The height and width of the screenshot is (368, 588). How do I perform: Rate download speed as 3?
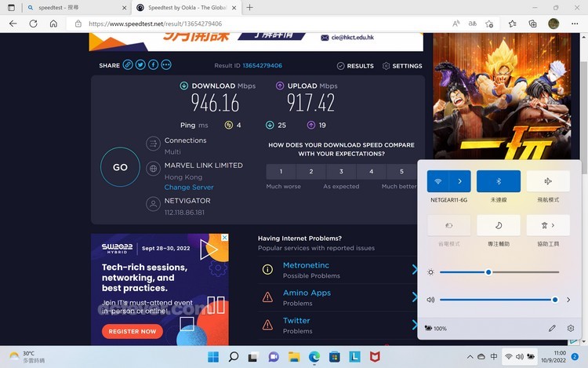[341, 171]
